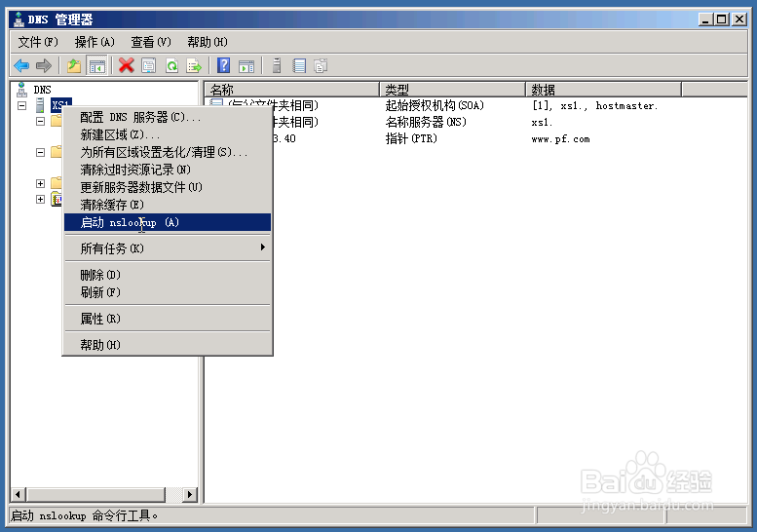Click the server tower toolbar icon
Image resolution: width=757 pixels, height=532 pixels.
pos(276,65)
